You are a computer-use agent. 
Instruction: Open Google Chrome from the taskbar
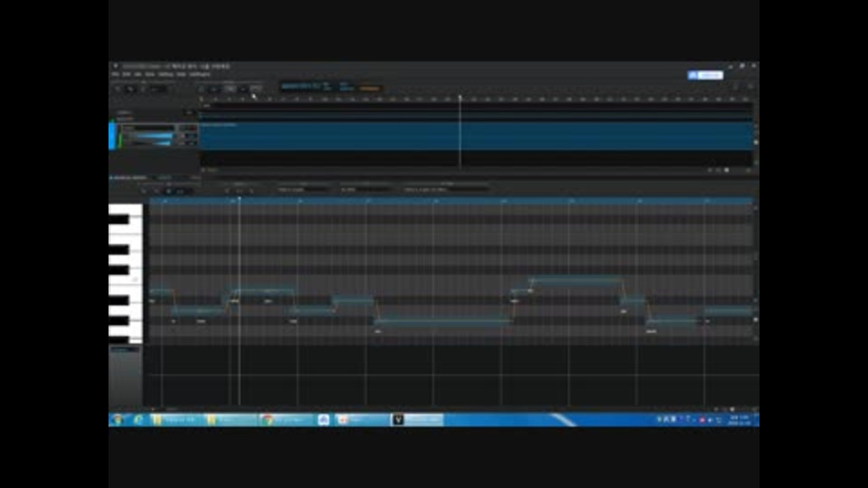pyautogui.click(x=287, y=420)
